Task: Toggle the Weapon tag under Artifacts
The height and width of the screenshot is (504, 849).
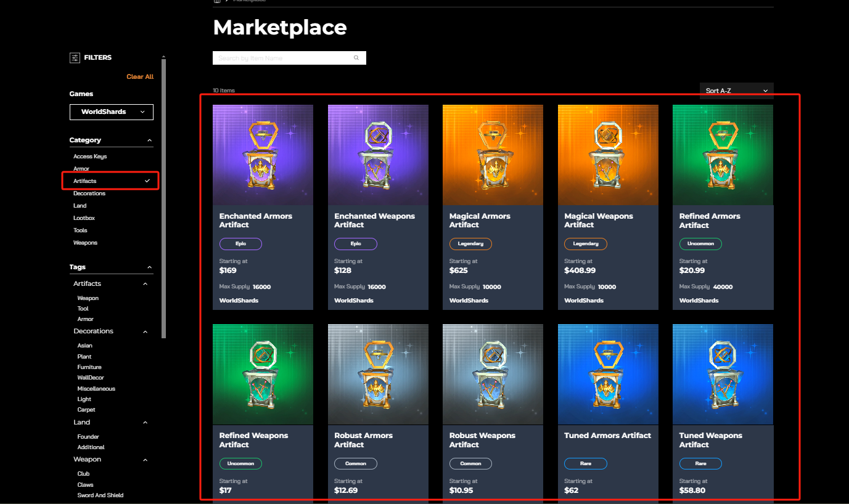Action: pyautogui.click(x=88, y=298)
